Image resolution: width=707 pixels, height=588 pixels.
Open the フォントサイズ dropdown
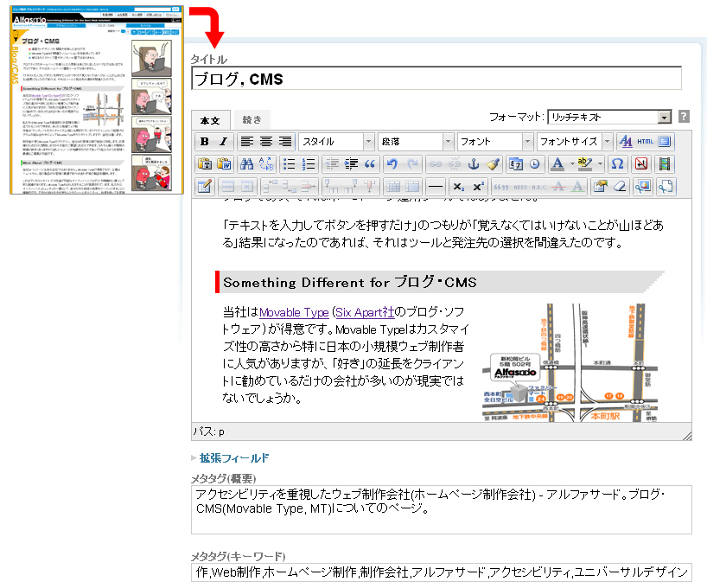pyautogui.click(x=575, y=142)
